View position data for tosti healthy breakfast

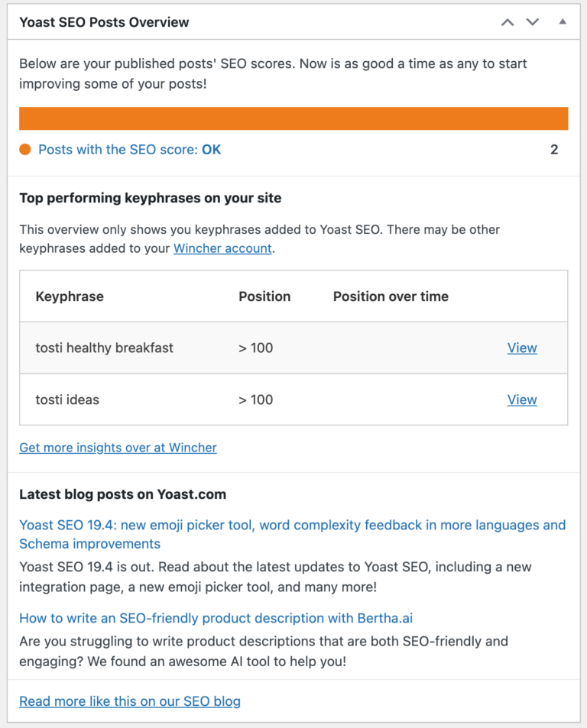coord(522,348)
